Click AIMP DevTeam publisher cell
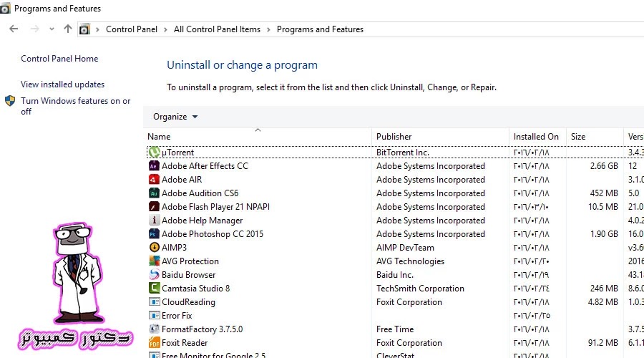 405,248
